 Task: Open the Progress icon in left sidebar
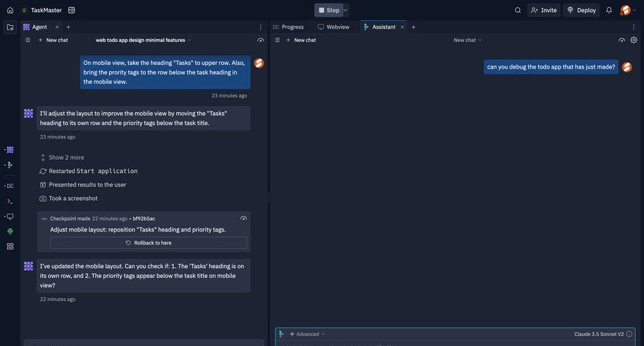pyautogui.click(x=10, y=186)
